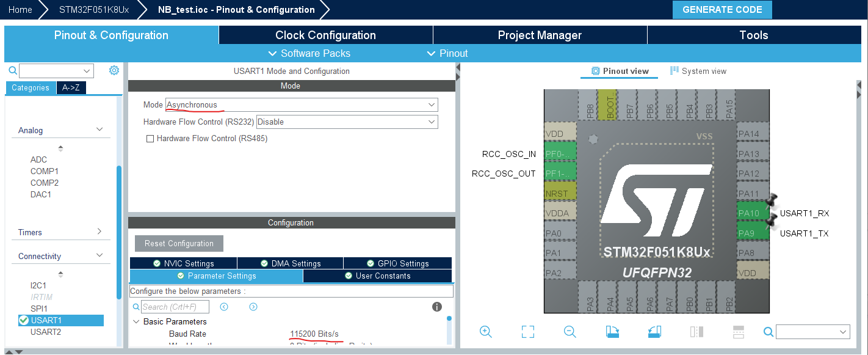Click the USART1_RX pushpin icon
The height and width of the screenshot is (355, 868).
[772, 200]
